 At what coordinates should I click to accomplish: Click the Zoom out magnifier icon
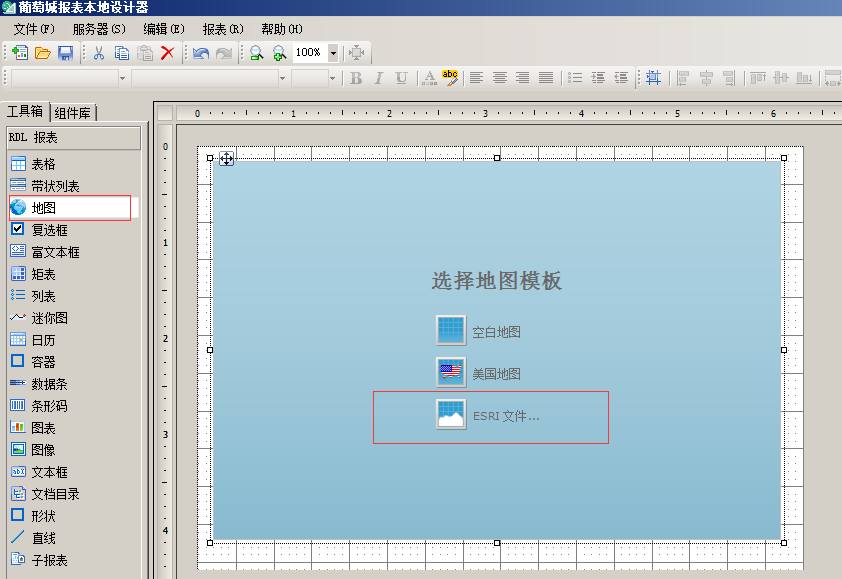(256, 53)
